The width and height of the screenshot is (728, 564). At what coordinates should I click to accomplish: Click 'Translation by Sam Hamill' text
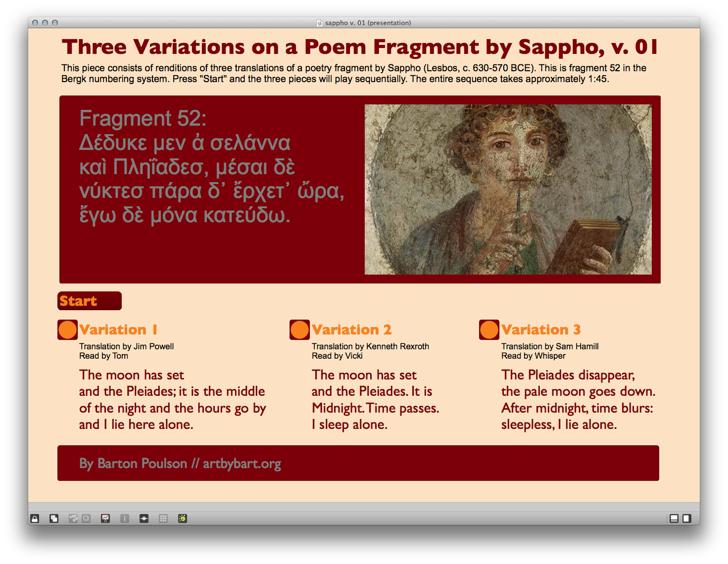click(x=550, y=346)
